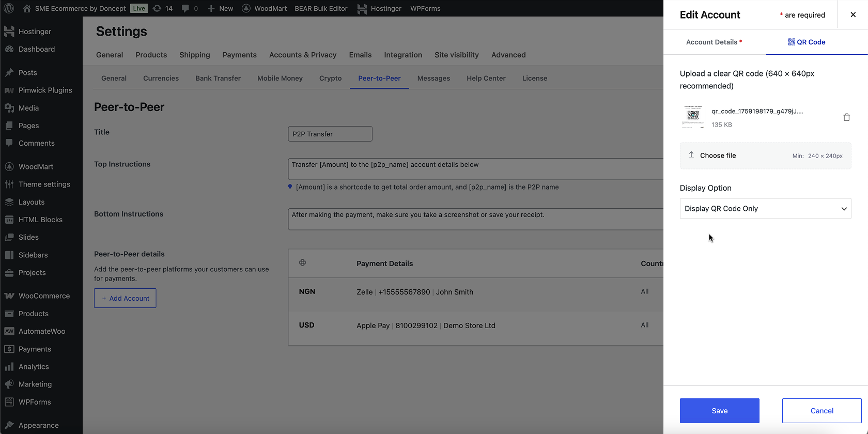This screenshot has height=434, width=868.
Task: Open WooCommerce in the sidebar menu
Action: 44,296
